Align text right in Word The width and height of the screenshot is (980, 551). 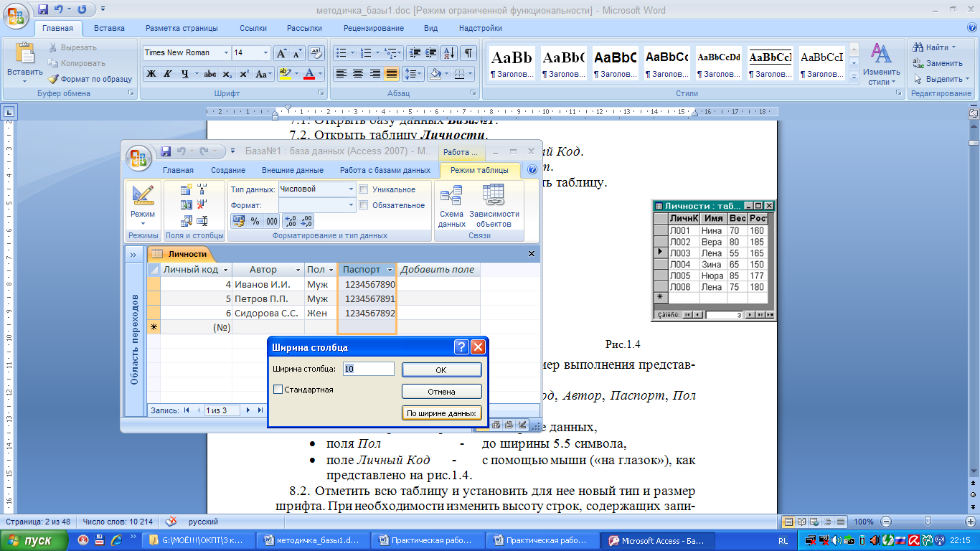coord(374,74)
